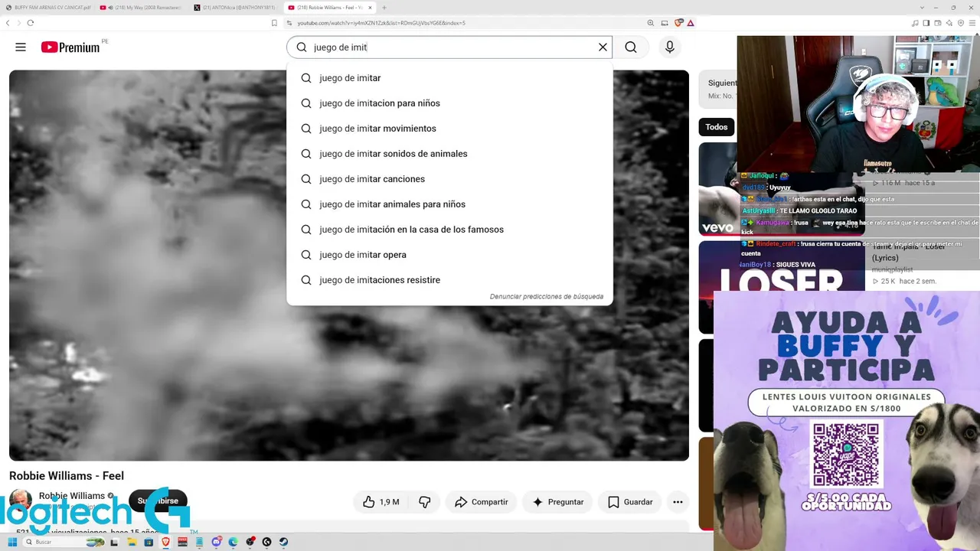Open Brave VPN icon
Image resolution: width=980 pixels, height=551 pixels.
961,23
